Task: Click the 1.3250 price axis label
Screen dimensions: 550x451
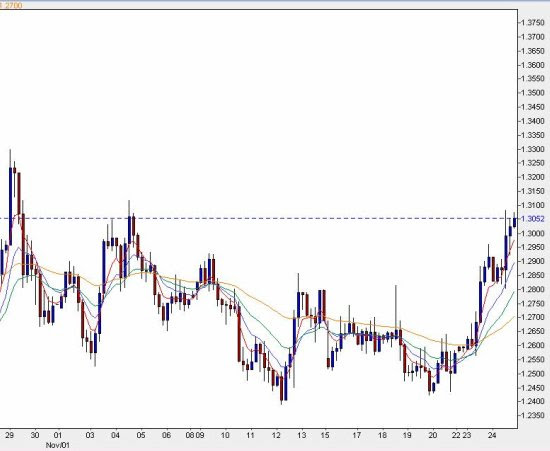Action: tap(533, 163)
